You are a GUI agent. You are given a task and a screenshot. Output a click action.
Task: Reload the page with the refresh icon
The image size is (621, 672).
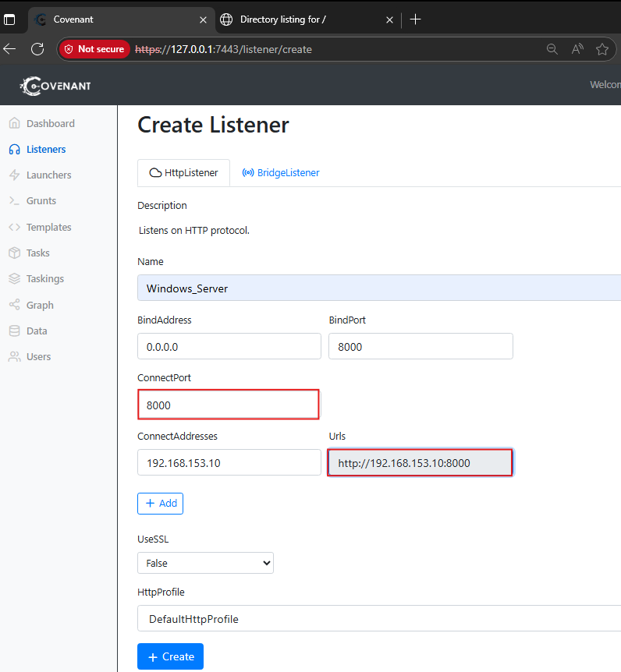tap(37, 49)
